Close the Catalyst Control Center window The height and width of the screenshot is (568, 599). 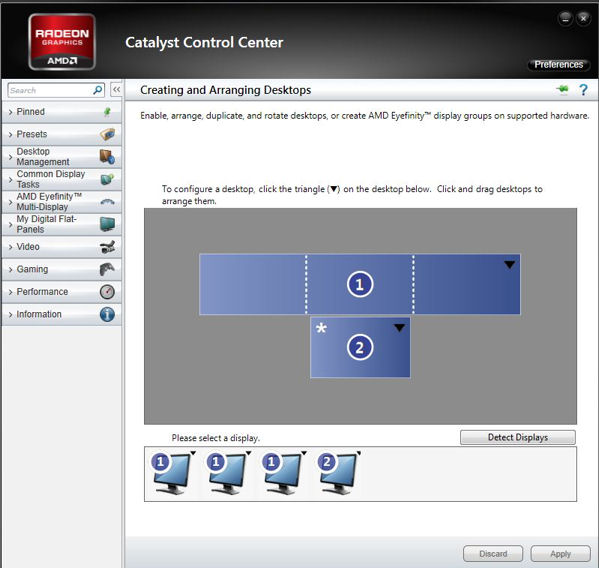click(583, 18)
